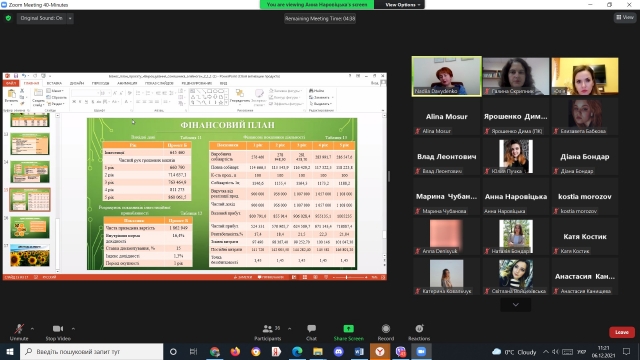Open Microsoft Edge from the taskbar
Screen dimensions: 640x360
pos(297,351)
